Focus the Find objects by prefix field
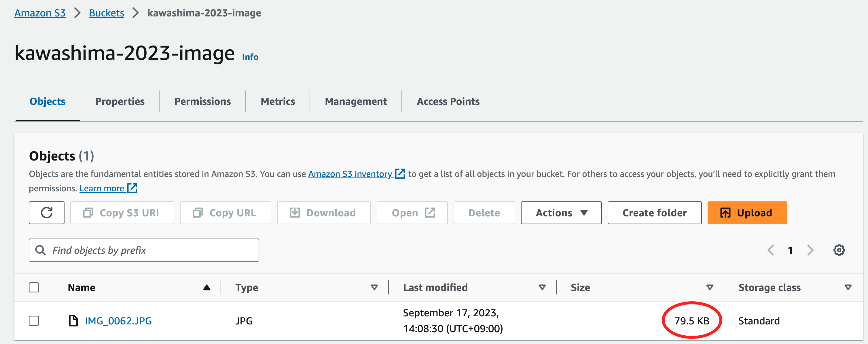This screenshot has height=344, width=868. [x=144, y=250]
